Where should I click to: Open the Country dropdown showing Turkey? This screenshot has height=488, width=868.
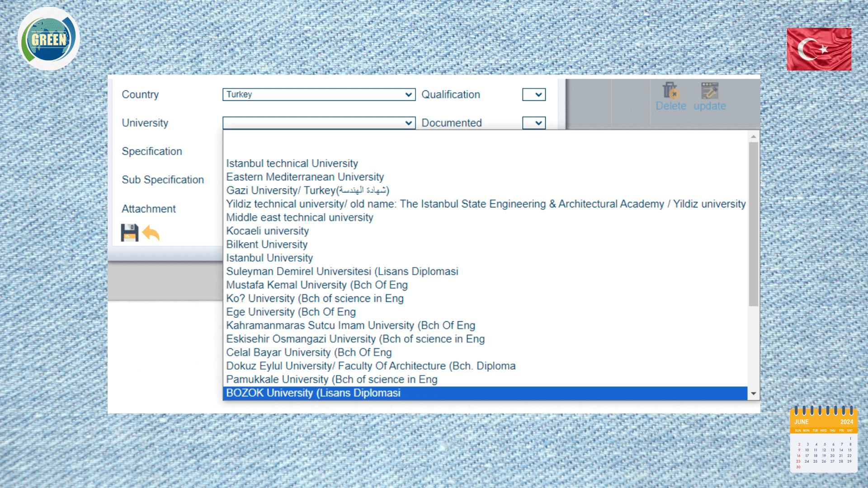click(319, 94)
